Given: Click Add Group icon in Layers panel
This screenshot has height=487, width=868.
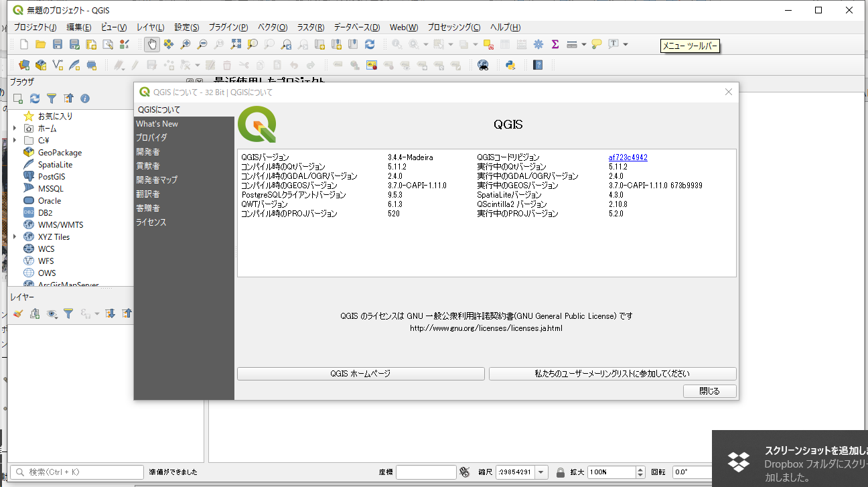Looking at the screenshot, I should tap(35, 313).
